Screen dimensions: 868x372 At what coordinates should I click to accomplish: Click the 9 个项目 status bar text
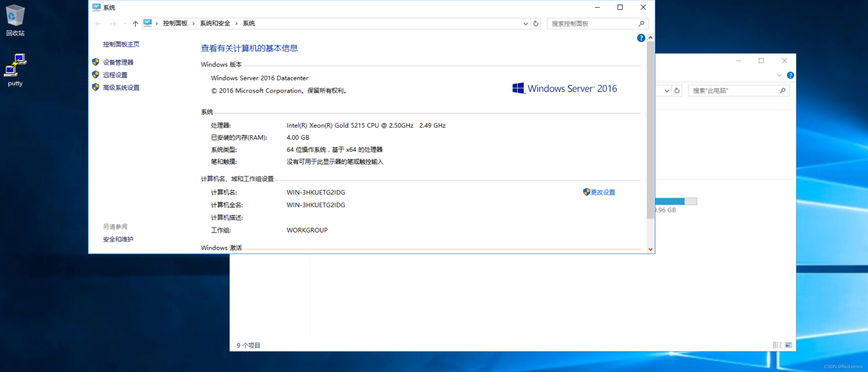pos(248,345)
